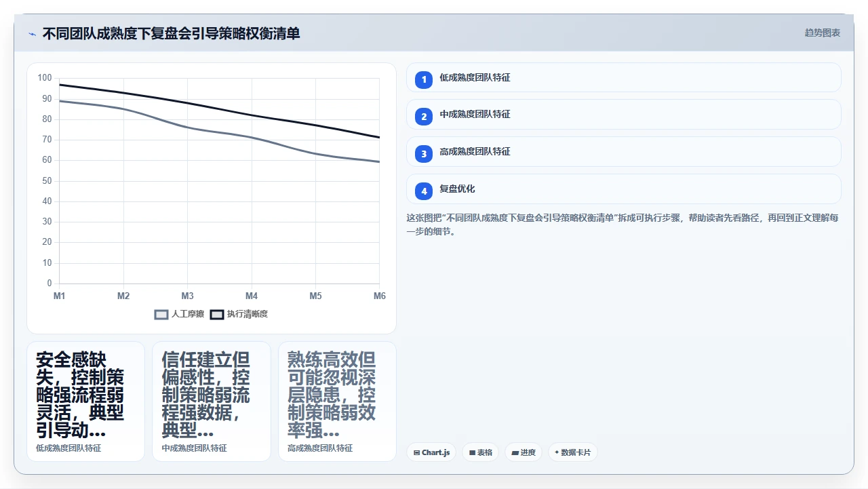The image size is (868, 489).
Task: Click the icon in the 表格 tag
Action: coord(472,452)
